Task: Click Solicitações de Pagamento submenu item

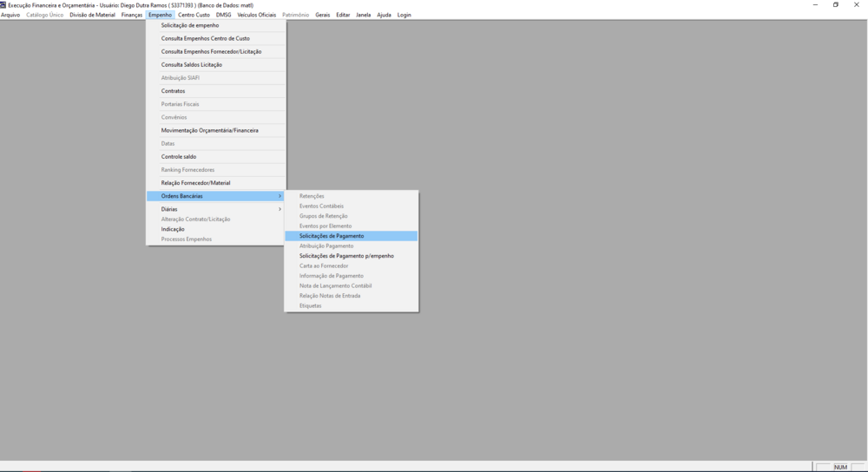Action: click(332, 236)
